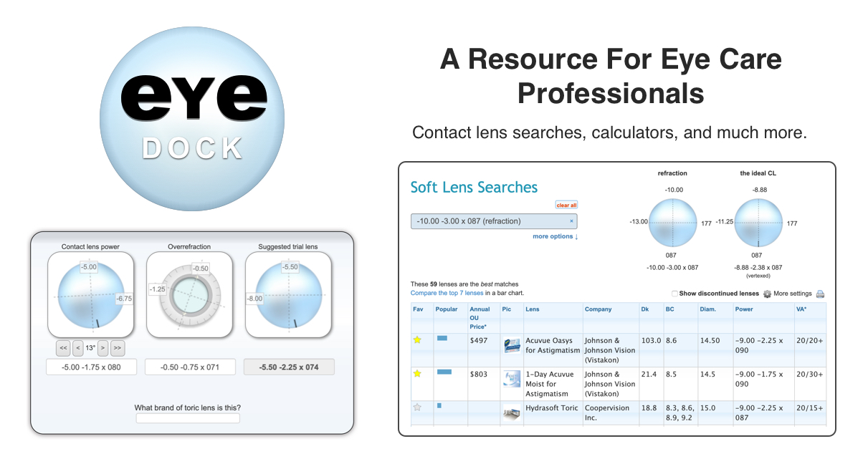The height and width of the screenshot is (469, 868).
Task: Rotate axis far right with >> button
Action: tap(117, 348)
